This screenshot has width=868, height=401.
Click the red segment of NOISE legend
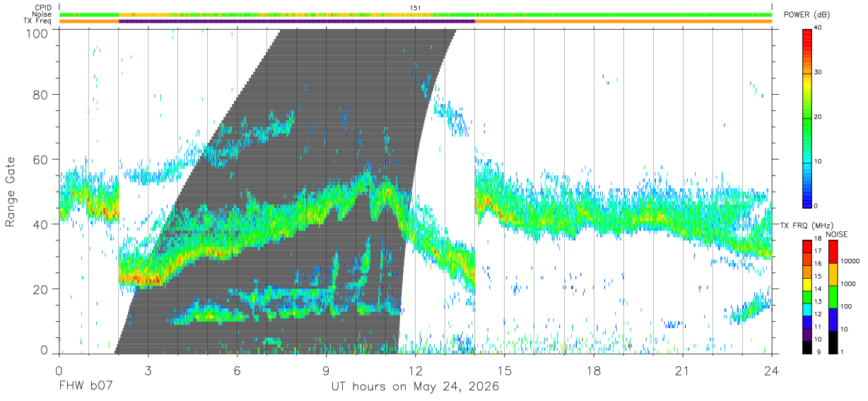point(833,252)
